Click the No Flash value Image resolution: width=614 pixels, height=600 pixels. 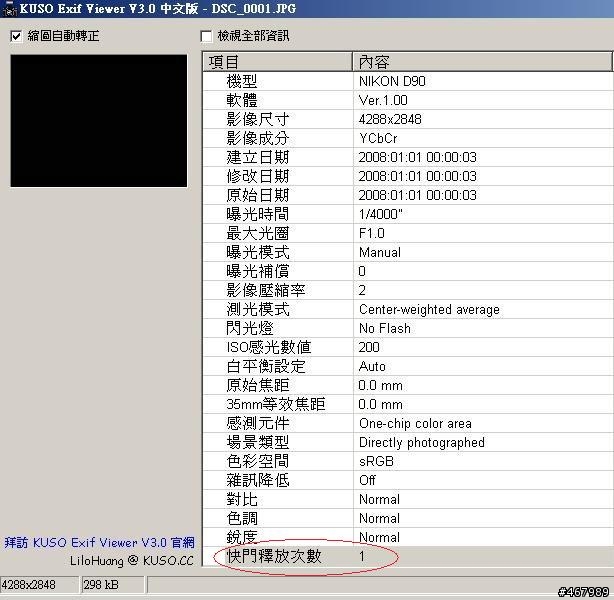[x=385, y=328]
